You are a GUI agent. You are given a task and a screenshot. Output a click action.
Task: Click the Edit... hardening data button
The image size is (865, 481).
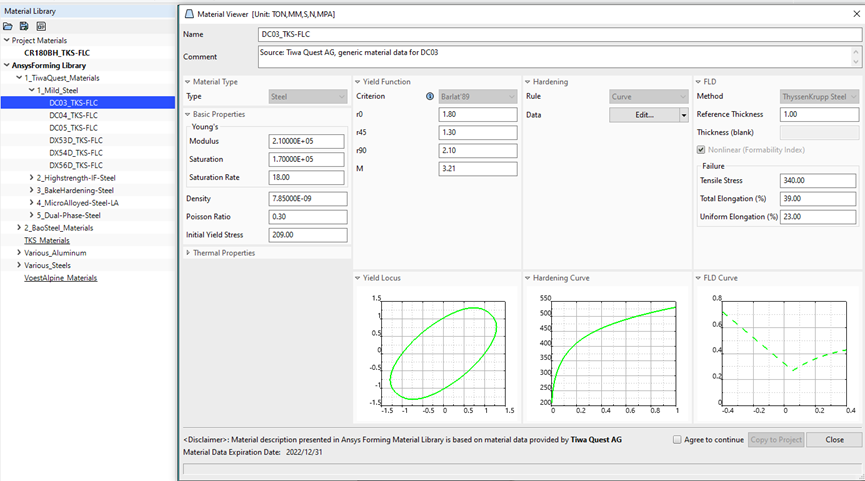(644, 115)
